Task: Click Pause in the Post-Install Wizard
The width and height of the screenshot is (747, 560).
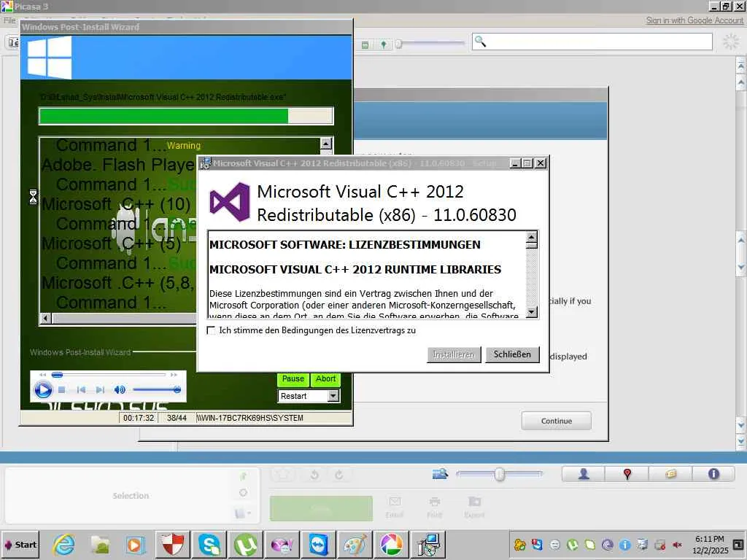Action: tap(293, 379)
